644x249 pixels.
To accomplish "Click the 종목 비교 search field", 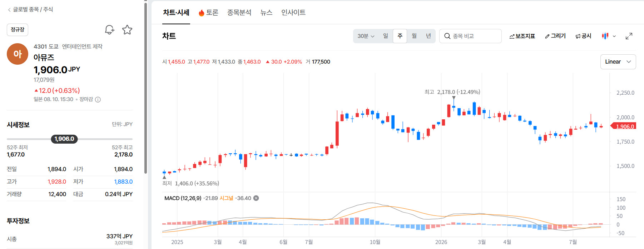I will [470, 36].
